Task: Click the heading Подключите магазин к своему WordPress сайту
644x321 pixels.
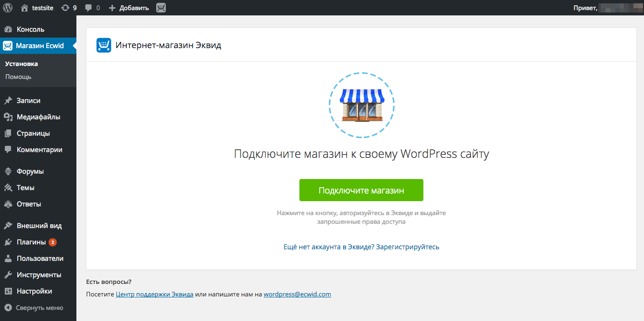Action: (361, 154)
